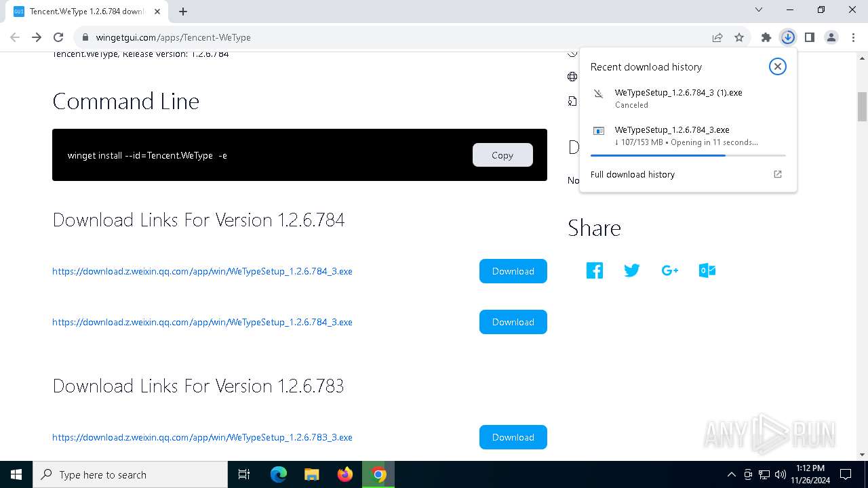View site information lock icon
The width and height of the screenshot is (868, 488).
85,37
